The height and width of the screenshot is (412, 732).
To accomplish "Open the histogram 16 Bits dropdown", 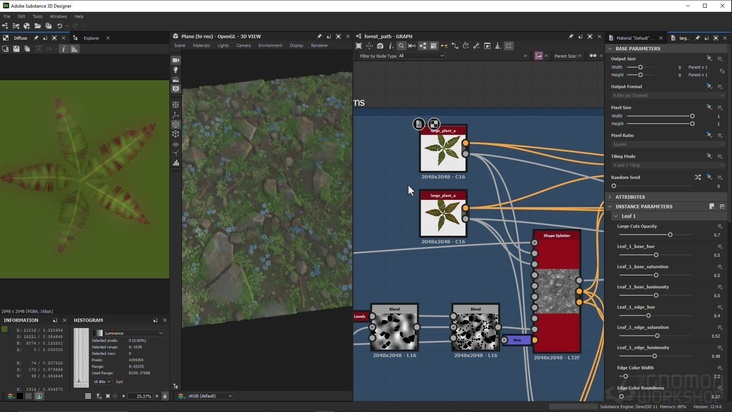I will [102, 382].
